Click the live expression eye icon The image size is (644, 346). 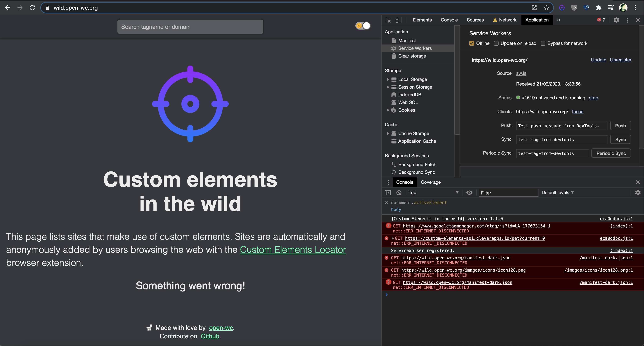click(469, 193)
